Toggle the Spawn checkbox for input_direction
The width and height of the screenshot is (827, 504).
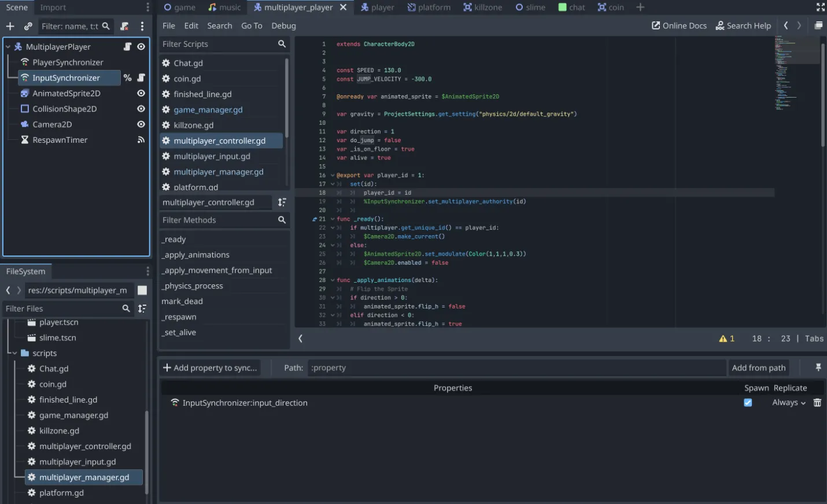tap(748, 403)
